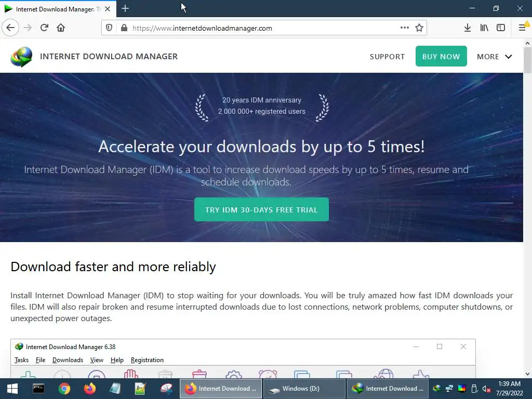Screen dimensions: 532x399
Task: Close the Internet Download Manager browser tab
Action: [108, 9]
